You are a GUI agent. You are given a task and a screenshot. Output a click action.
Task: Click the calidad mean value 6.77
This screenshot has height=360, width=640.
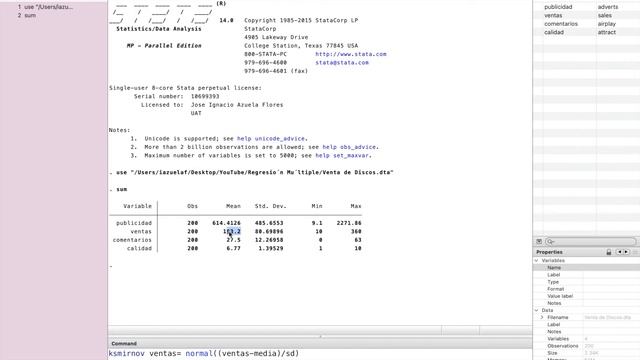233,248
